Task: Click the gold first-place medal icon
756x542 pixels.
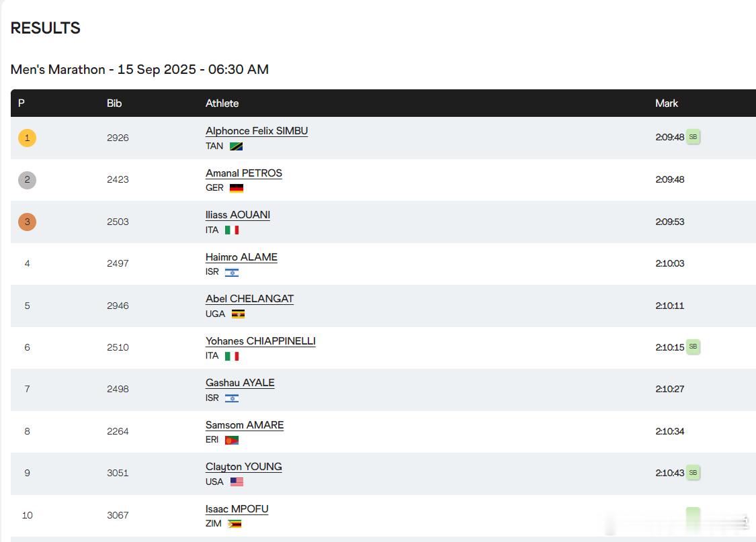Action: [27, 138]
